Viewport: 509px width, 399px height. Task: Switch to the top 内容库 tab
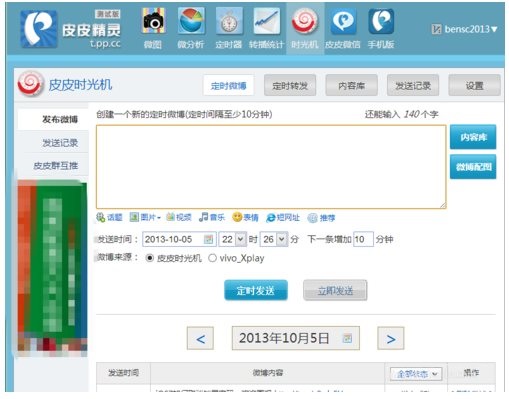(x=351, y=86)
